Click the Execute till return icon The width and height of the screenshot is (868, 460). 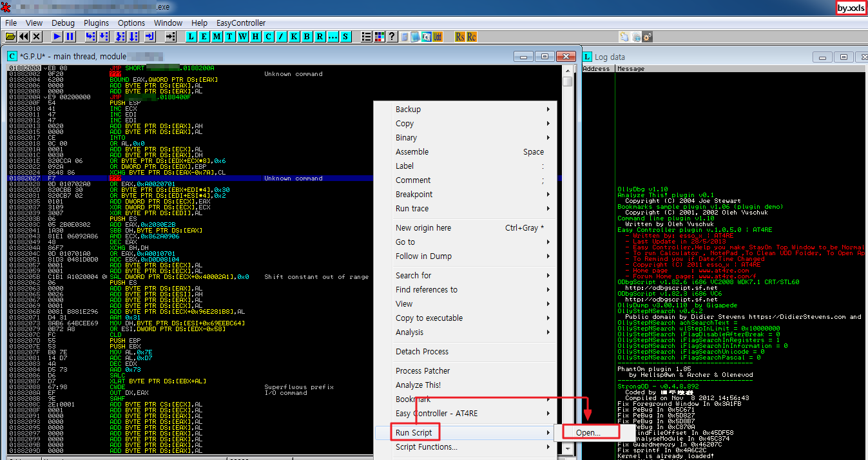[x=149, y=37]
